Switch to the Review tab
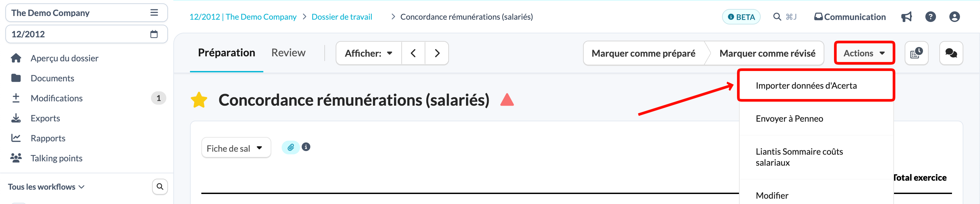This screenshot has width=980, height=204. (x=288, y=53)
